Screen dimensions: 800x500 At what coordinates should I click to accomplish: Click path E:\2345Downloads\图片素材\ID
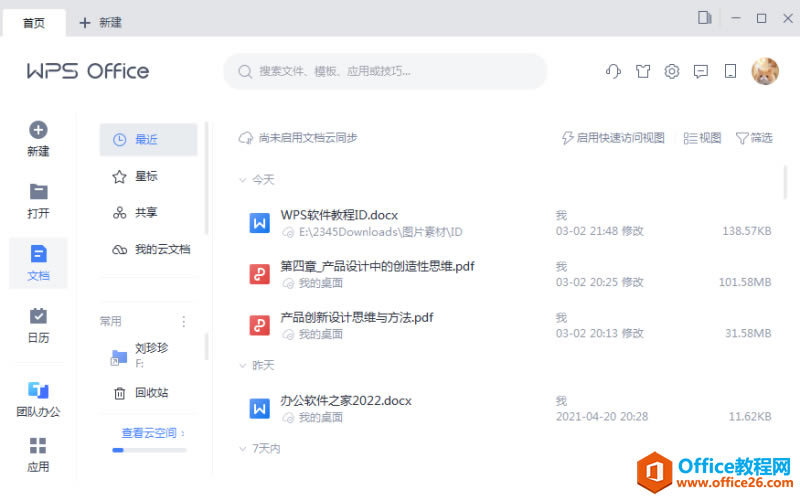[x=381, y=232]
